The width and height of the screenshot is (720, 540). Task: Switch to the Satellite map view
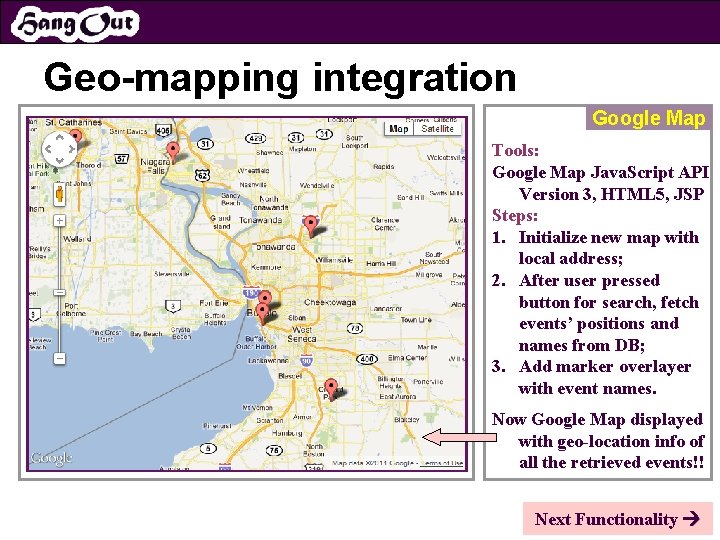click(438, 129)
